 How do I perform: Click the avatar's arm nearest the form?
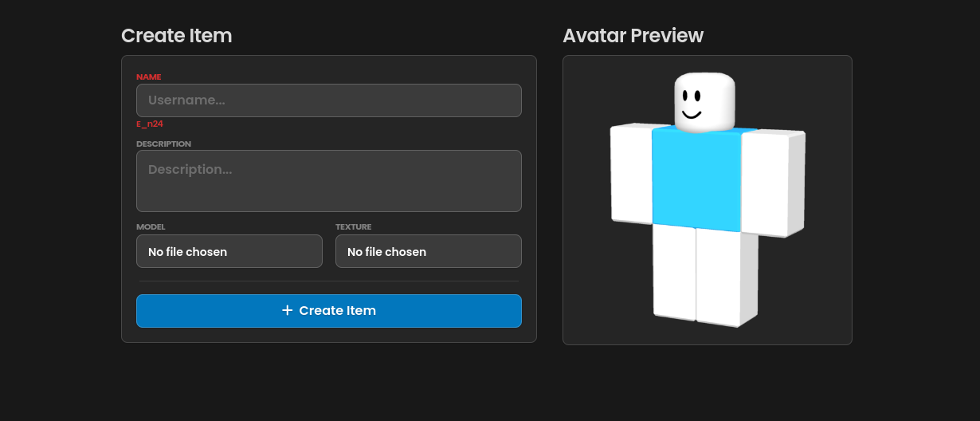(631, 174)
